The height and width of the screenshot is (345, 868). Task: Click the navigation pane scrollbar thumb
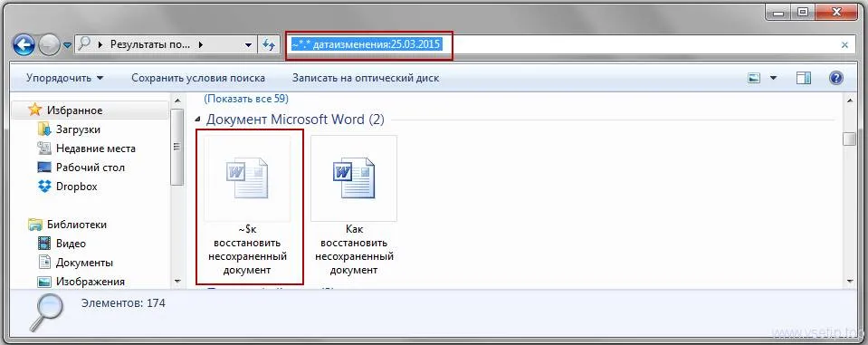tap(177, 147)
